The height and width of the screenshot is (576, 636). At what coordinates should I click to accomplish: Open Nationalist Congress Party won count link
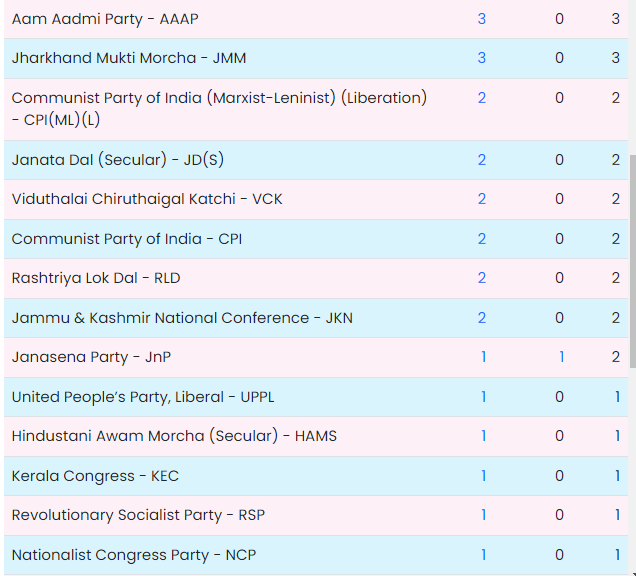pyautogui.click(x=483, y=555)
